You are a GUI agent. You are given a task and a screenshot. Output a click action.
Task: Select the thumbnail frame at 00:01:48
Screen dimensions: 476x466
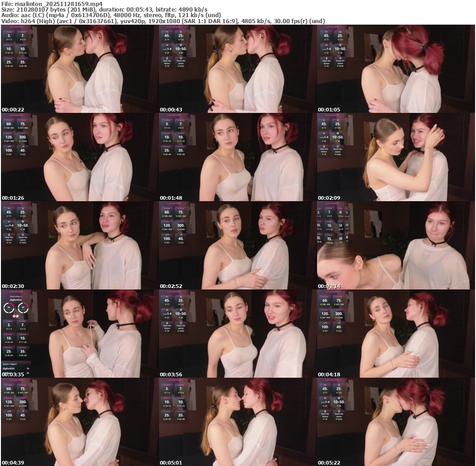(x=238, y=157)
